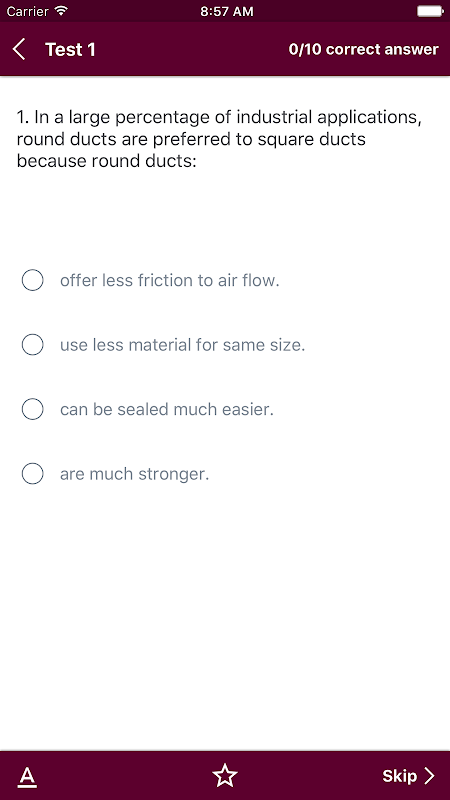450x800 pixels.
Task: Choose answer 'are much stronger.'
Action: pyautogui.click(x=135, y=474)
